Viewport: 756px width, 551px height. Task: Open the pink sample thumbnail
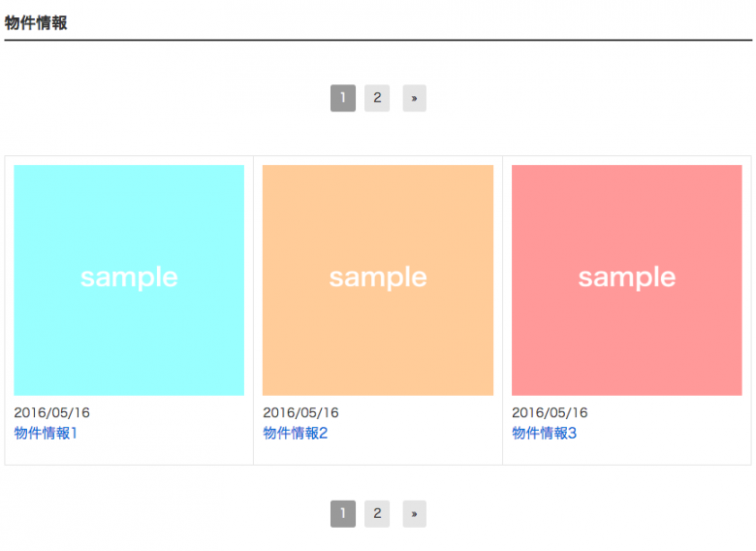click(626, 223)
